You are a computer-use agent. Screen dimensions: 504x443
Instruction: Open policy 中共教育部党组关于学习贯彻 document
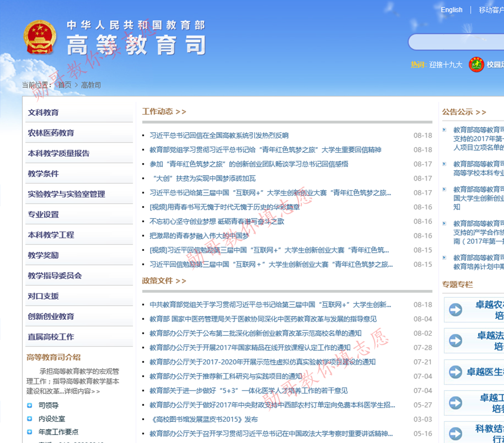(x=270, y=305)
